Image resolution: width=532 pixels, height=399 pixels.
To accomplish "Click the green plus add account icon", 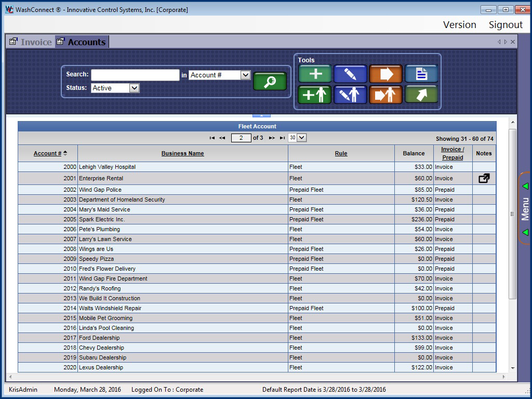I will point(315,74).
